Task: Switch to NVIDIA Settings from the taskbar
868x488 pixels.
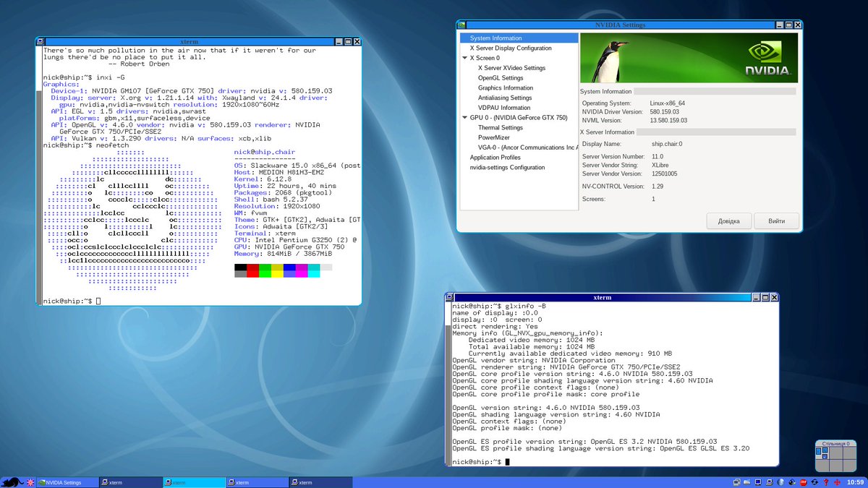Action: (69, 482)
